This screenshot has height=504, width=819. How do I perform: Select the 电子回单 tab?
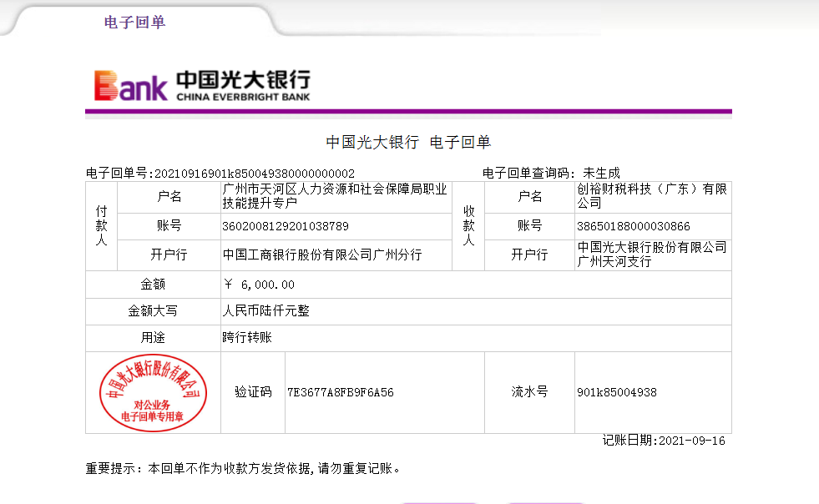[134, 22]
